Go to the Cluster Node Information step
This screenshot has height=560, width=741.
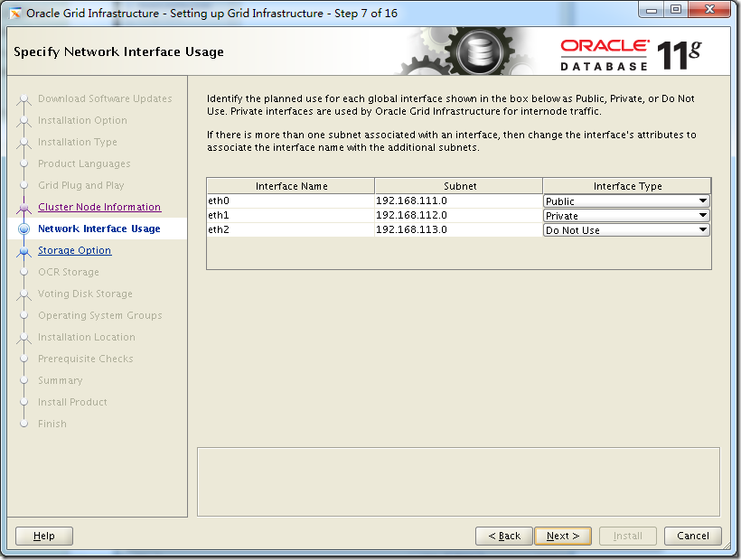click(99, 207)
